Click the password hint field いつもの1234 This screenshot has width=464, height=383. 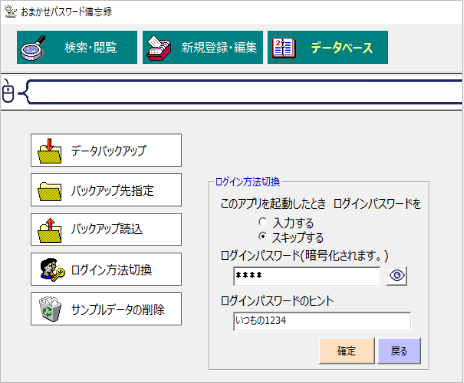click(x=322, y=321)
